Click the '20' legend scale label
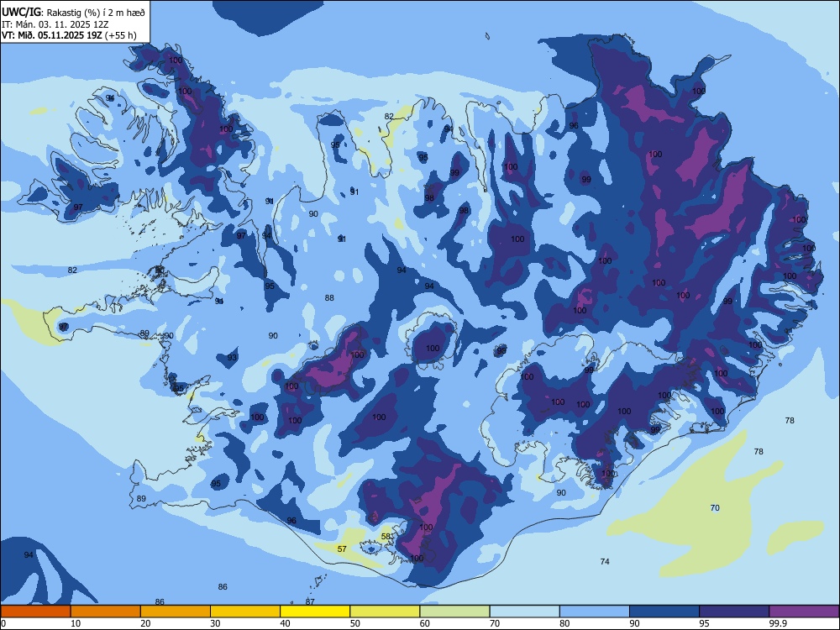840x630 pixels. (x=145, y=623)
